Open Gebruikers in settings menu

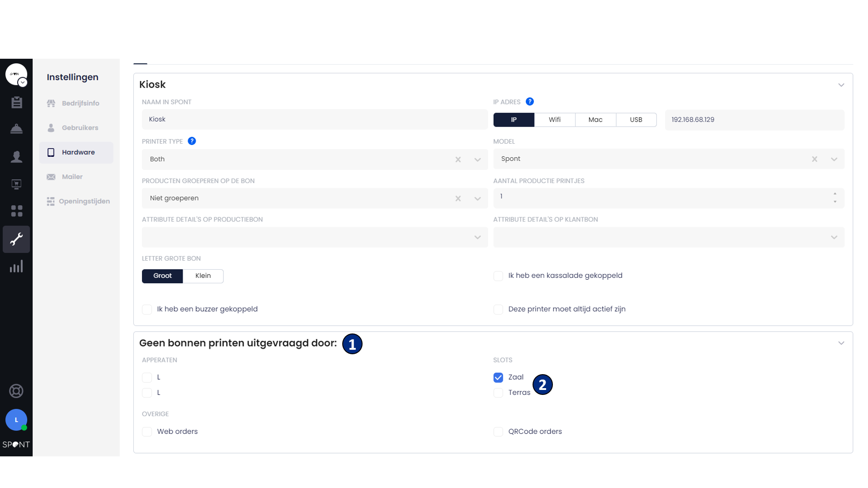tap(80, 128)
